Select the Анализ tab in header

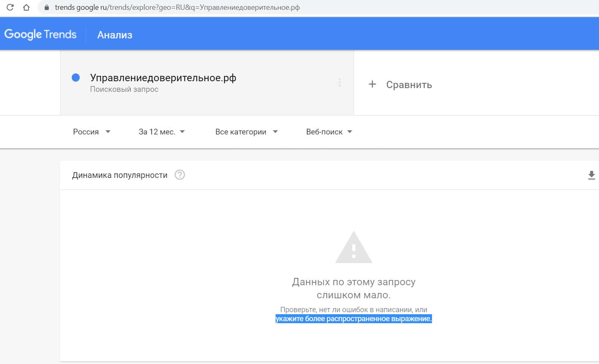click(115, 35)
